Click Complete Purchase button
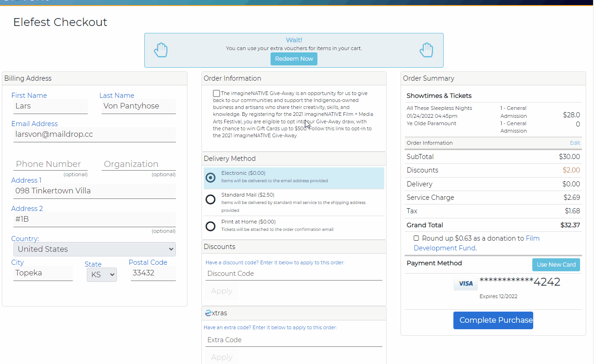The height and width of the screenshot is (364, 594). pyautogui.click(x=493, y=320)
